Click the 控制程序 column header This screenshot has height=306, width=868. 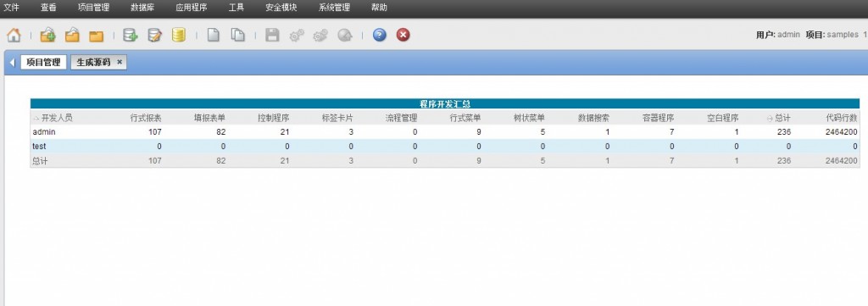274,118
